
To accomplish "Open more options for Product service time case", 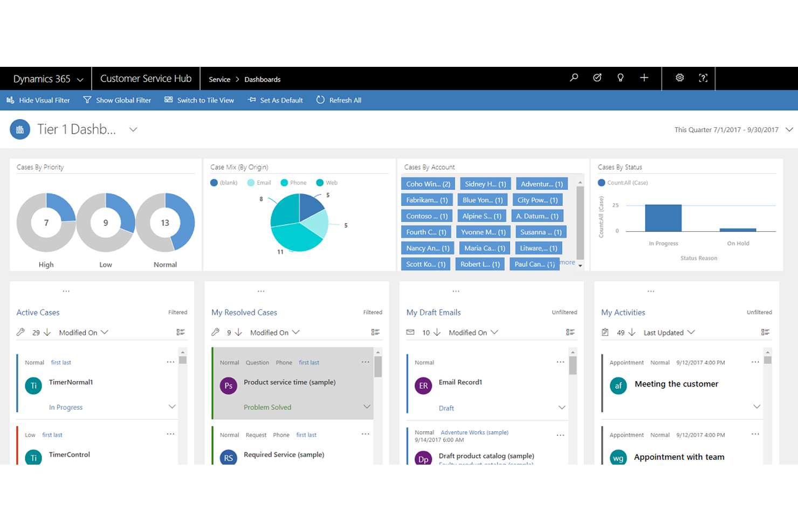I will point(365,362).
